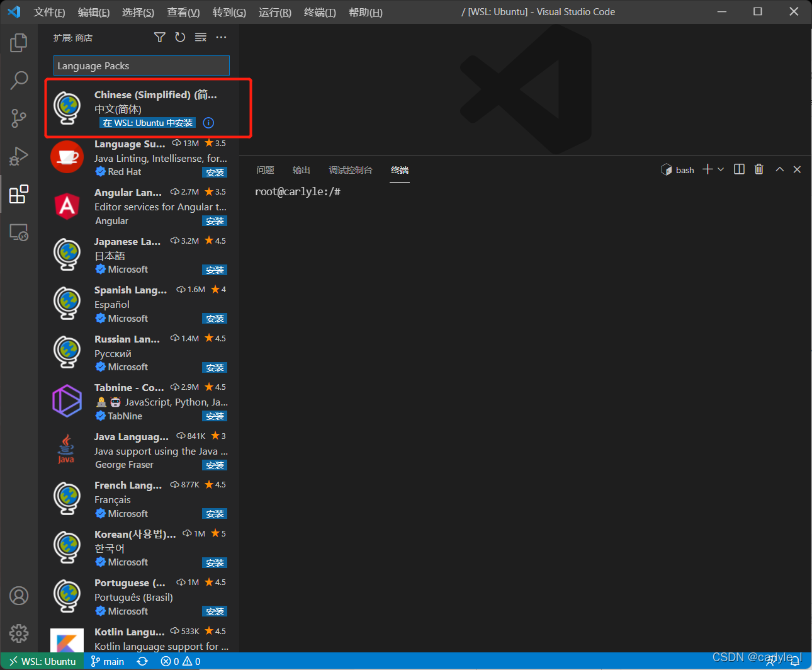Open the Search sidebar view
The height and width of the screenshot is (670, 812).
tap(19, 81)
